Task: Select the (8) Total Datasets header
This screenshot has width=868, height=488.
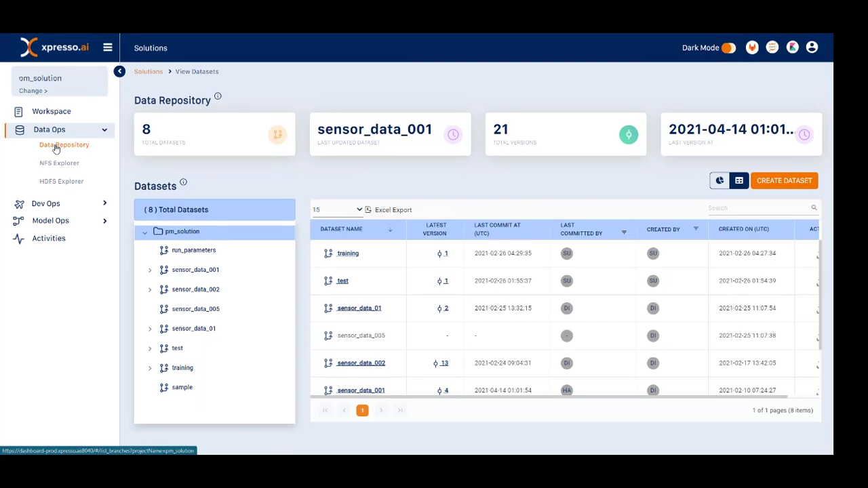Action: click(215, 210)
